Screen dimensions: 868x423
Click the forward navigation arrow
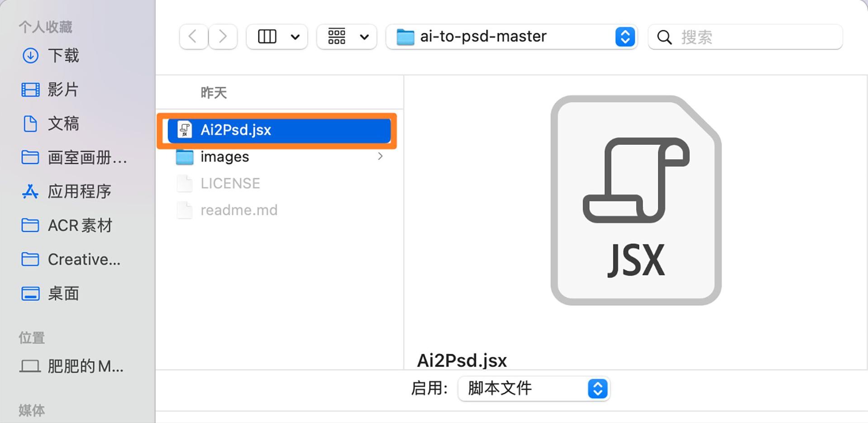click(x=223, y=36)
